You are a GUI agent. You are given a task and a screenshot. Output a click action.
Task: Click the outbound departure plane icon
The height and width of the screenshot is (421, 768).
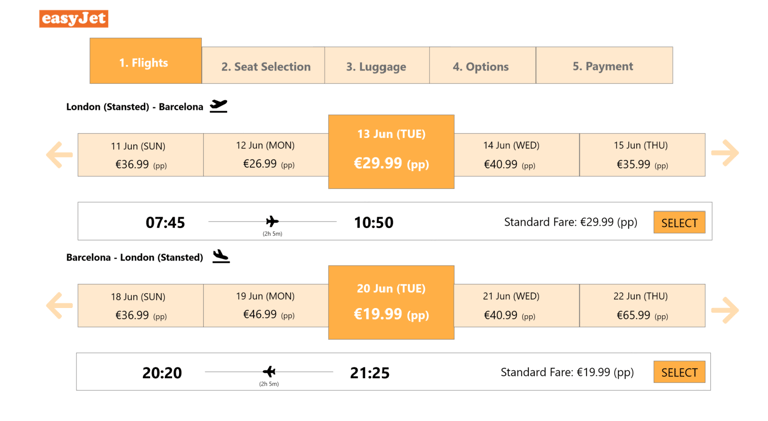click(219, 105)
